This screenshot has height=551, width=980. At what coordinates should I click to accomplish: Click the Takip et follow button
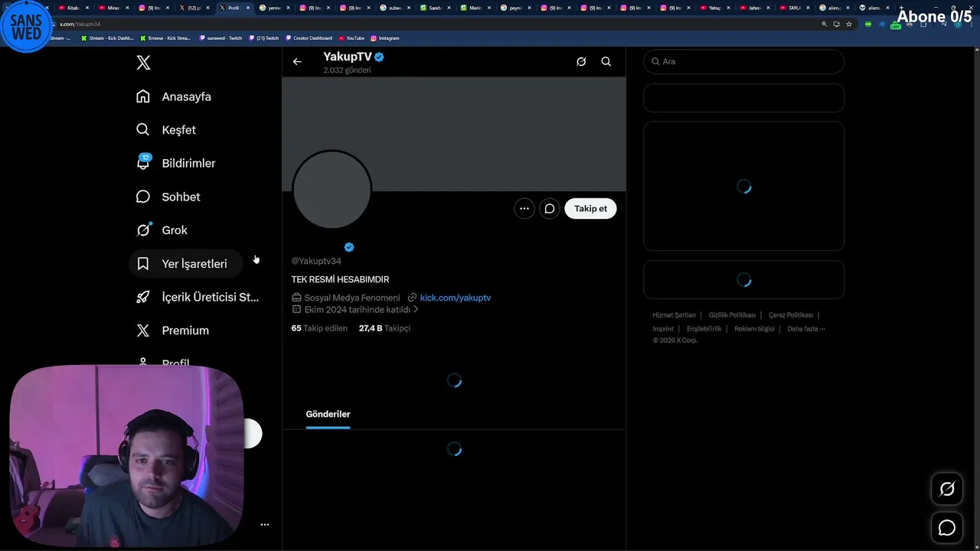point(590,208)
